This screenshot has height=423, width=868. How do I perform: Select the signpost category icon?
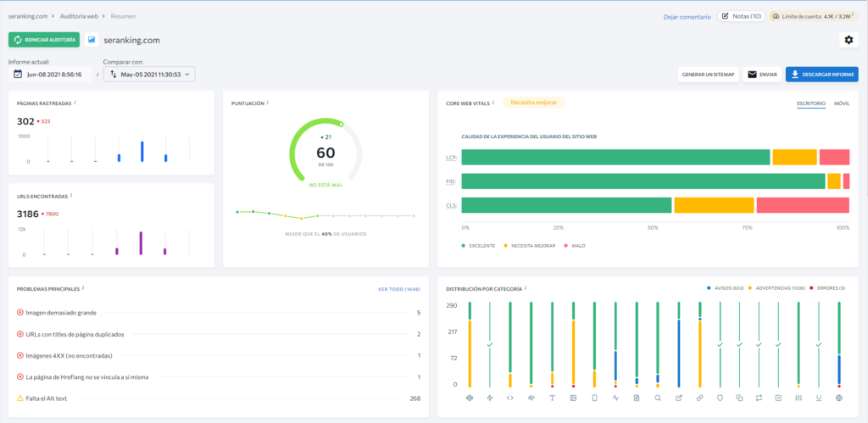[531, 398]
